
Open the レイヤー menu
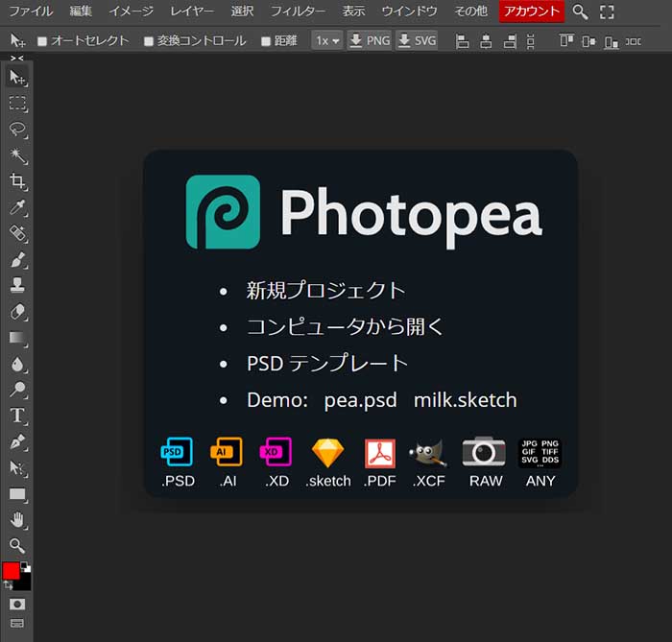point(192,12)
